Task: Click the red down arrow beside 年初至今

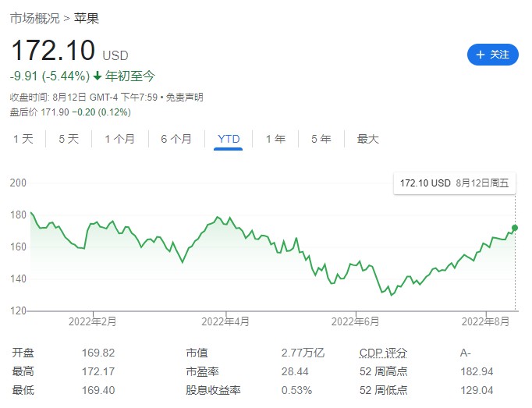Action: 98,76
